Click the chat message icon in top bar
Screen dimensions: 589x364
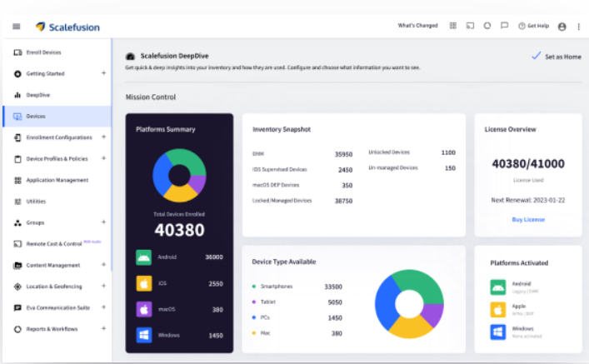(504, 26)
